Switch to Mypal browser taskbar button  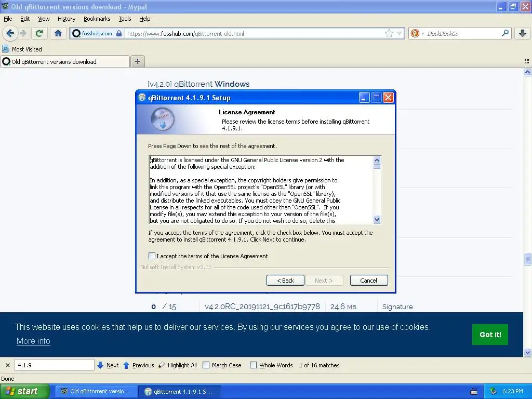(97, 391)
